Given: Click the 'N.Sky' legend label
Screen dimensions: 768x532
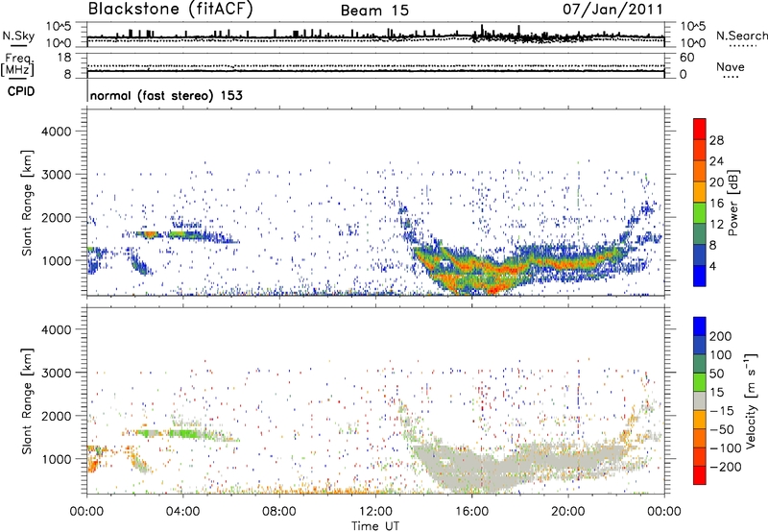Looking at the screenshot, I should point(18,36).
